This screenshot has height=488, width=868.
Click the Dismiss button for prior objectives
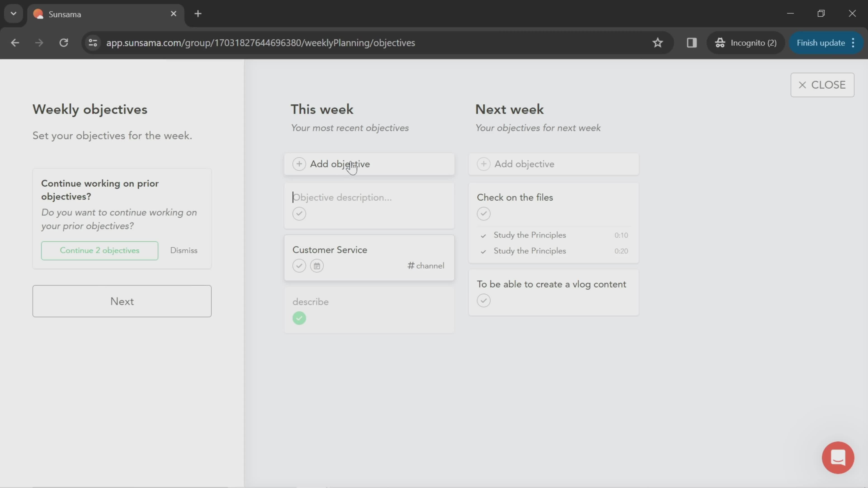183,250
